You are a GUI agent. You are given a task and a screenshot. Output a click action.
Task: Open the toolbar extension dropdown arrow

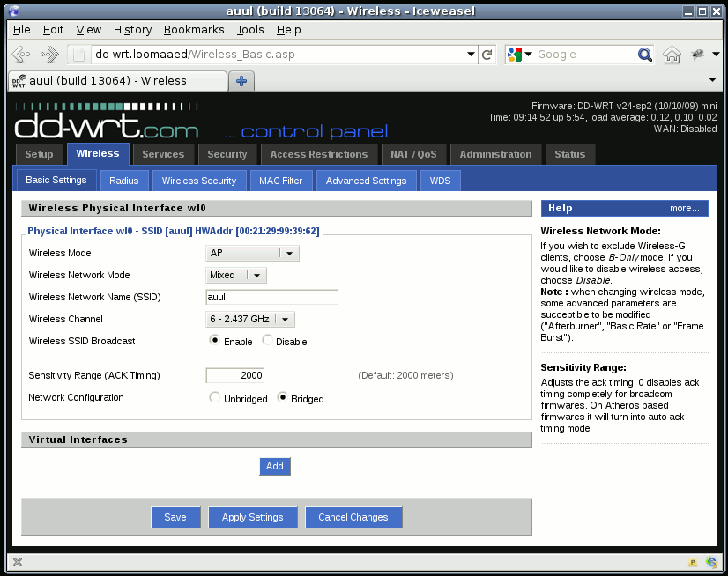click(x=716, y=55)
